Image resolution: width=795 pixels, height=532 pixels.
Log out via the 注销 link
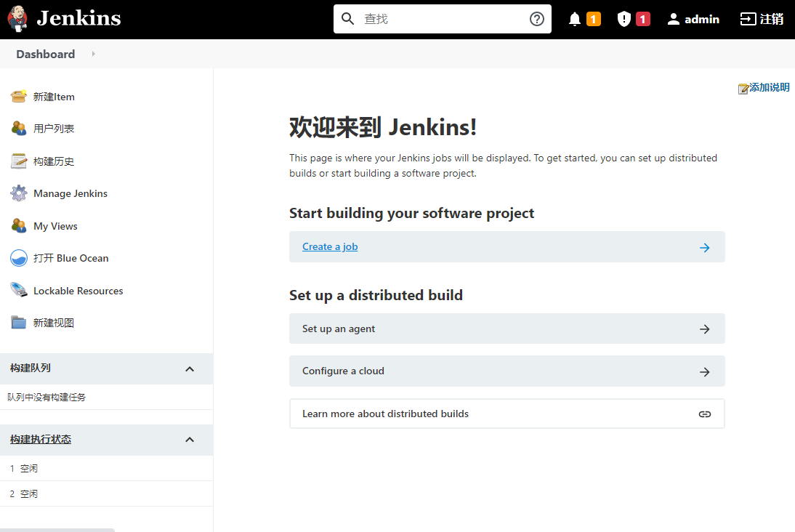coord(771,20)
